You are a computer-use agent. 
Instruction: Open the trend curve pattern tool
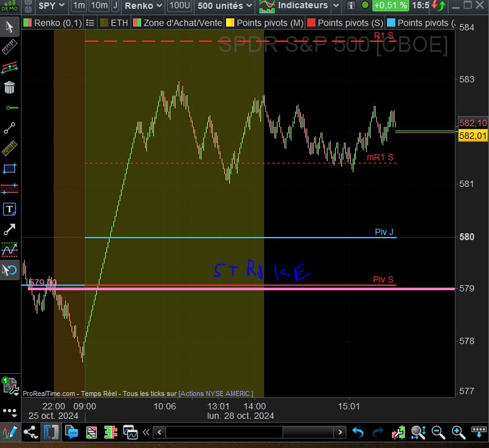(10, 250)
